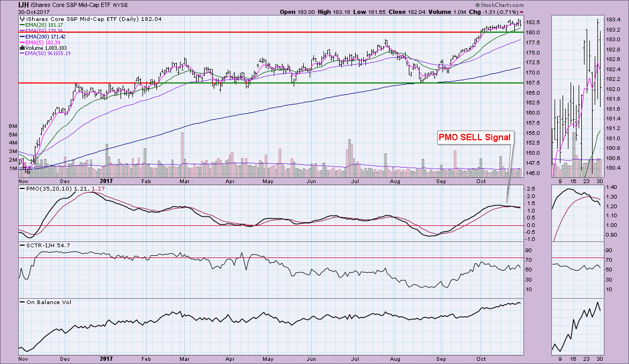
Task: Click the PMO SELL Signal annotation box
Action: [x=475, y=137]
